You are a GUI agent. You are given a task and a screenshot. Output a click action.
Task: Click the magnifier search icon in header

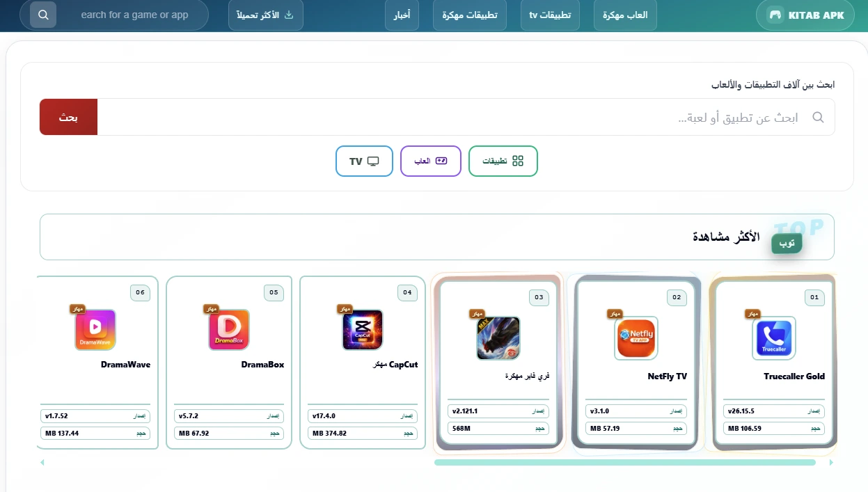click(43, 15)
